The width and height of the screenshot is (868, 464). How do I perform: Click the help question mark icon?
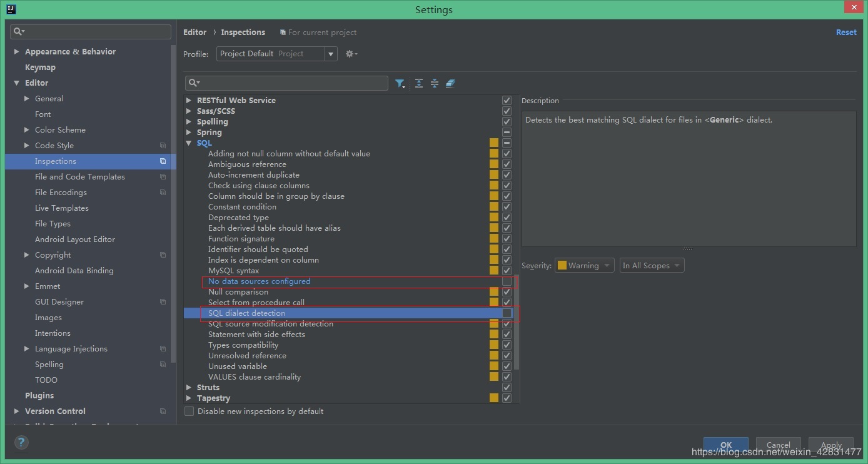pyautogui.click(x=21, y=442)
